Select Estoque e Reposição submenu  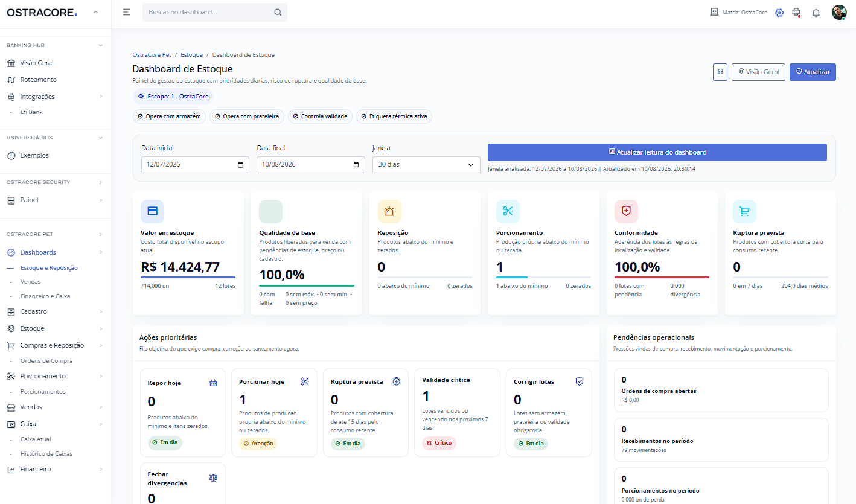coord(49,267)
